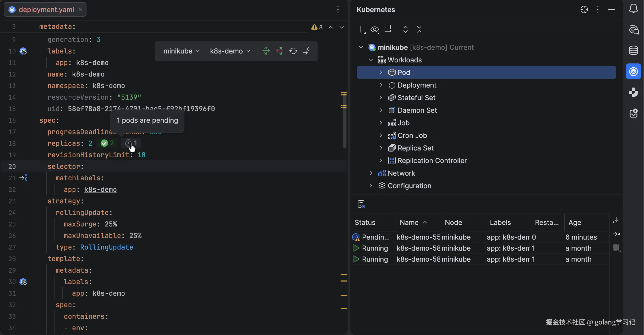The width and height of the screenshot is (644, 335).
Task: Click the green ready-replicas 2 badge
Action: click(x=107, y=143)
